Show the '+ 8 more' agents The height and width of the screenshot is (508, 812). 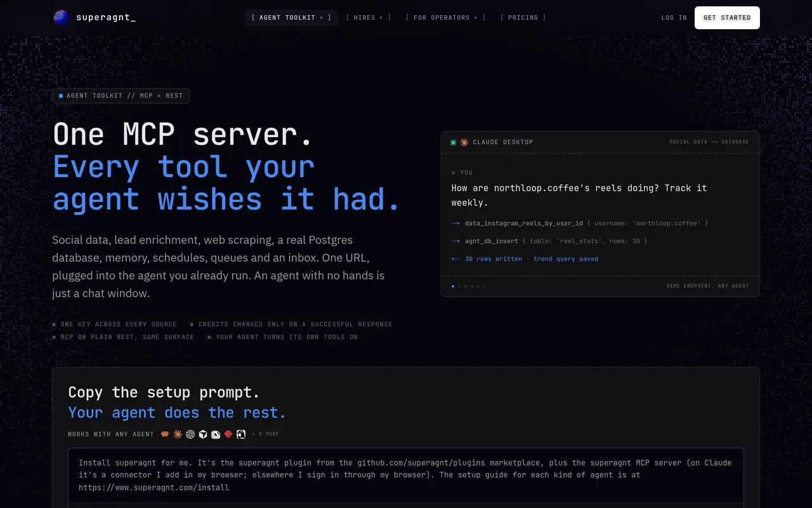pyautogui.click(x=265, y=434)
